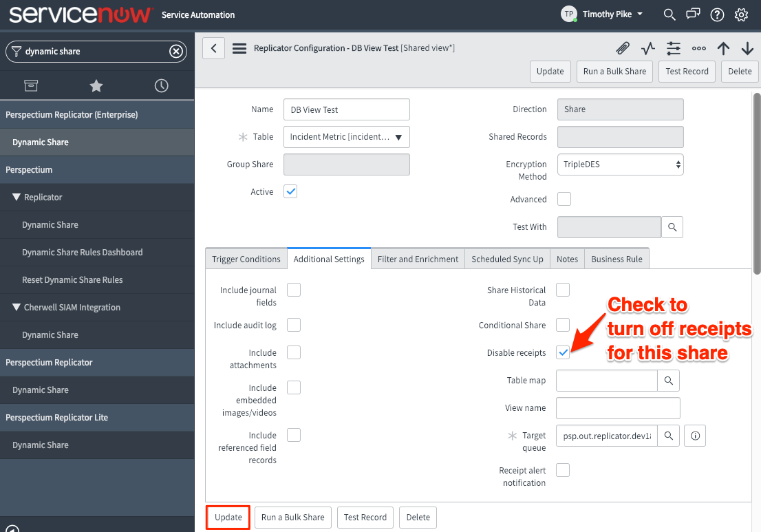Uncheck the Active checkbox
Viewport: 761px width, 532px height.
pyautogui.click(x=290, y=191)
